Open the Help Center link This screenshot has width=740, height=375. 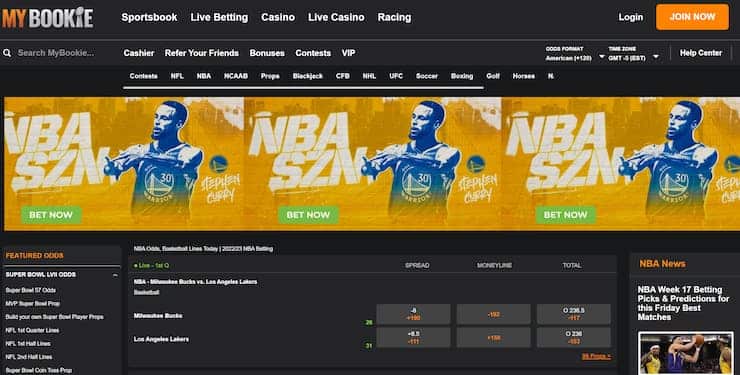700,53
